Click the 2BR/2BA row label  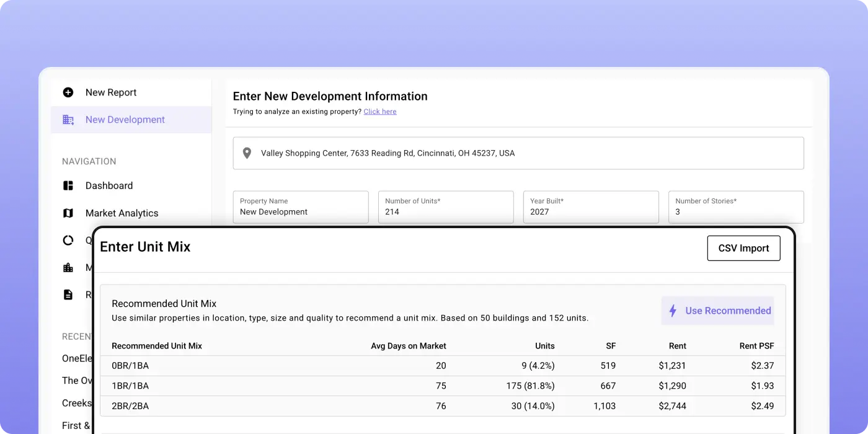point(130,406)
